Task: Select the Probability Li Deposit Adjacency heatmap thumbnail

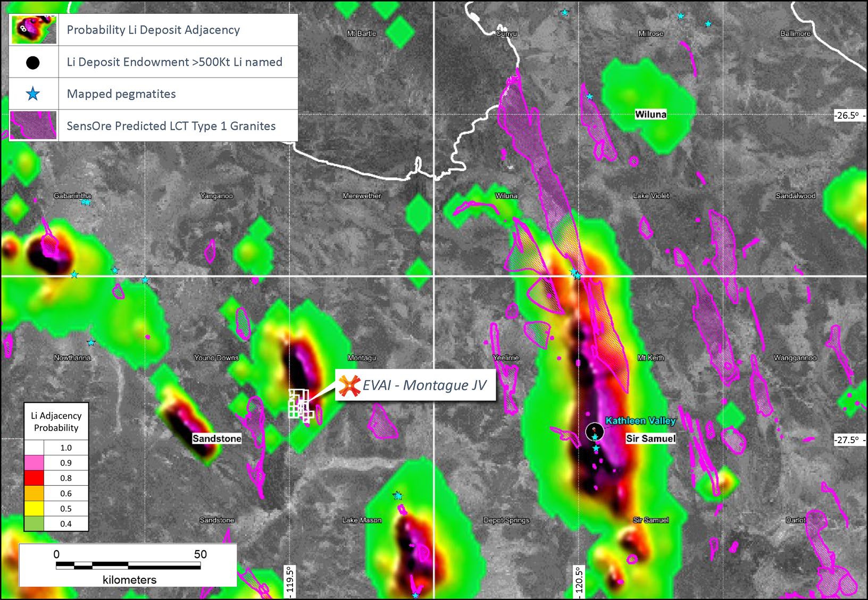Action: (33, 29)
